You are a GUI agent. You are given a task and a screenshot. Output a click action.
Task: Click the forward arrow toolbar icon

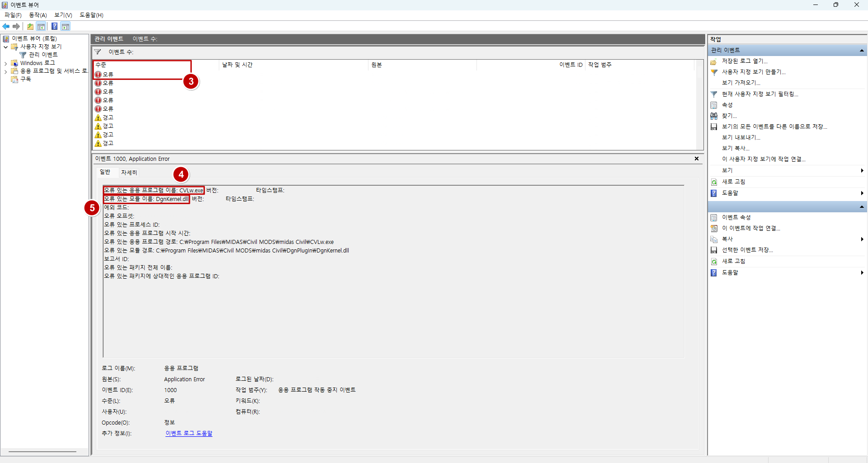(16, 26)
